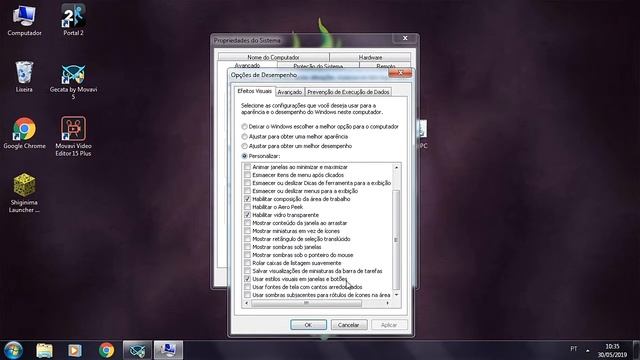The height and width of the screenshot is (360, 640).
Task: Click the PT language indicator
Action: (x=574, y=349)
